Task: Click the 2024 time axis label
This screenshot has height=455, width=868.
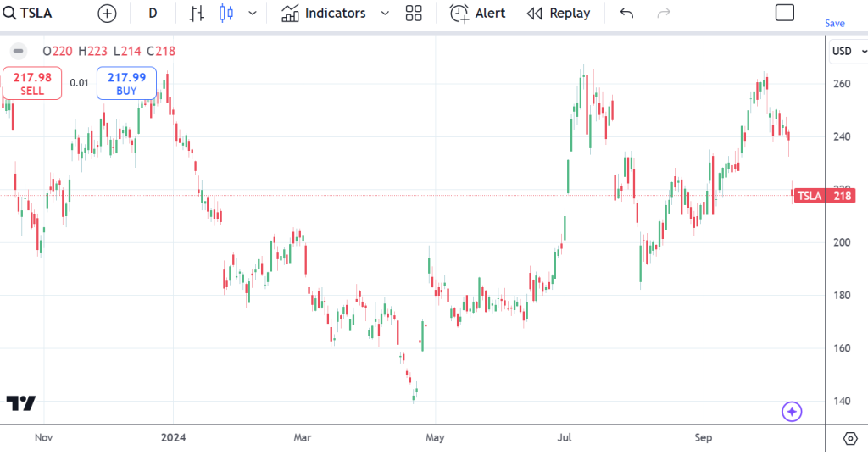Action: point(173,438)
